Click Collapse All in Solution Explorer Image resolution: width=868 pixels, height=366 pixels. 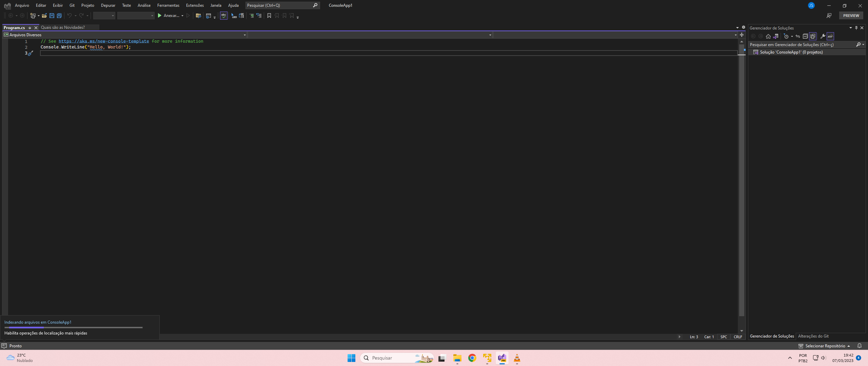[x=805, y=36]
